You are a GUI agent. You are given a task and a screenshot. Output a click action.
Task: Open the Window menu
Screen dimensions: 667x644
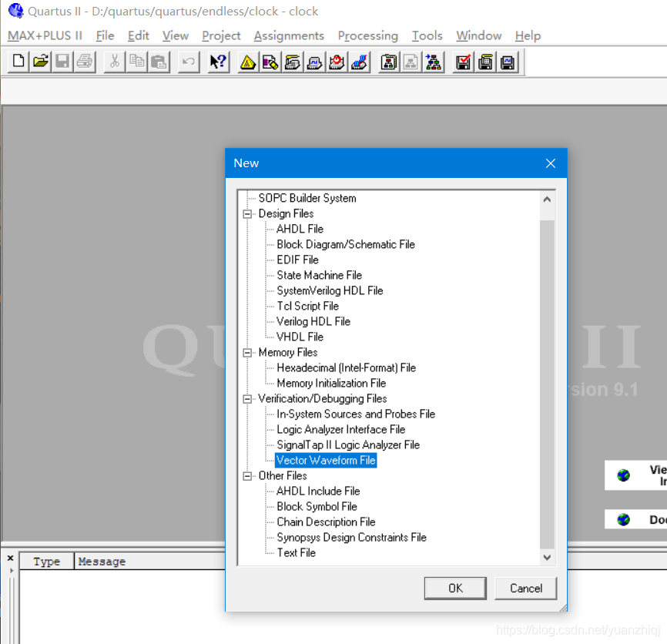pos(479,35)
